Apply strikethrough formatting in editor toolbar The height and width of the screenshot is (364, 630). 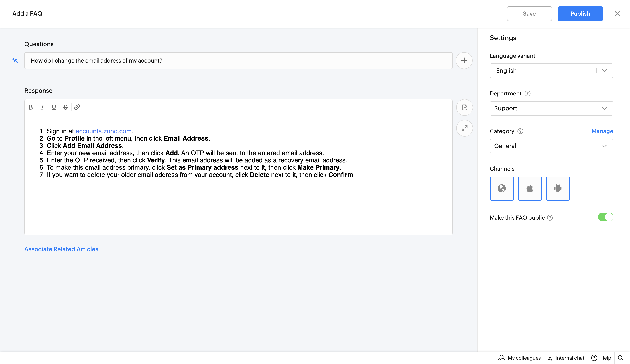[65, 107]
